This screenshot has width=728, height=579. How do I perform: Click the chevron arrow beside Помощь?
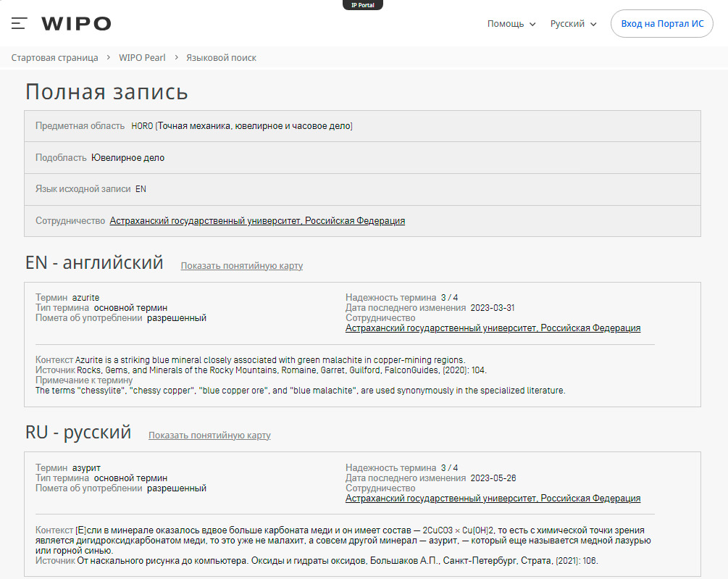click(x=532, y=24)
